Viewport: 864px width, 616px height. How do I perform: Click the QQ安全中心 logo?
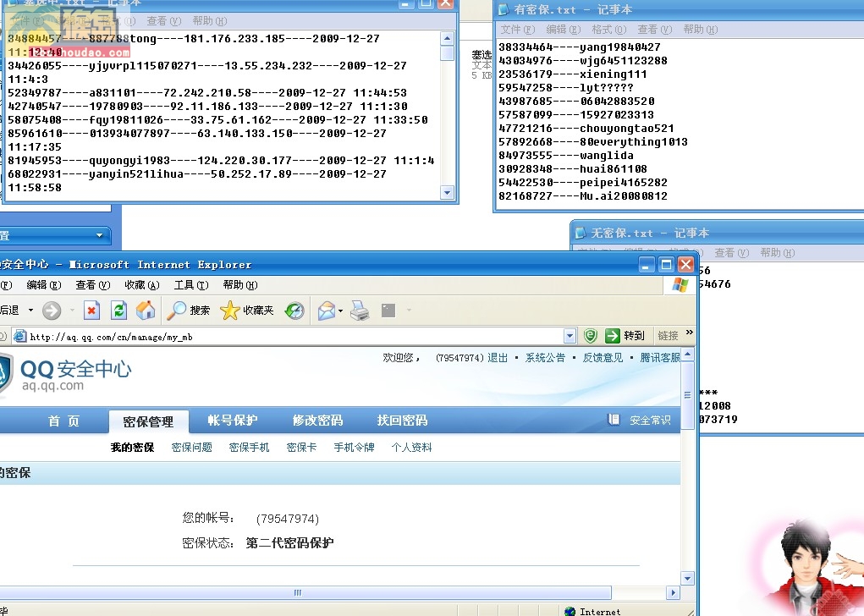click(x=66, y=374)
